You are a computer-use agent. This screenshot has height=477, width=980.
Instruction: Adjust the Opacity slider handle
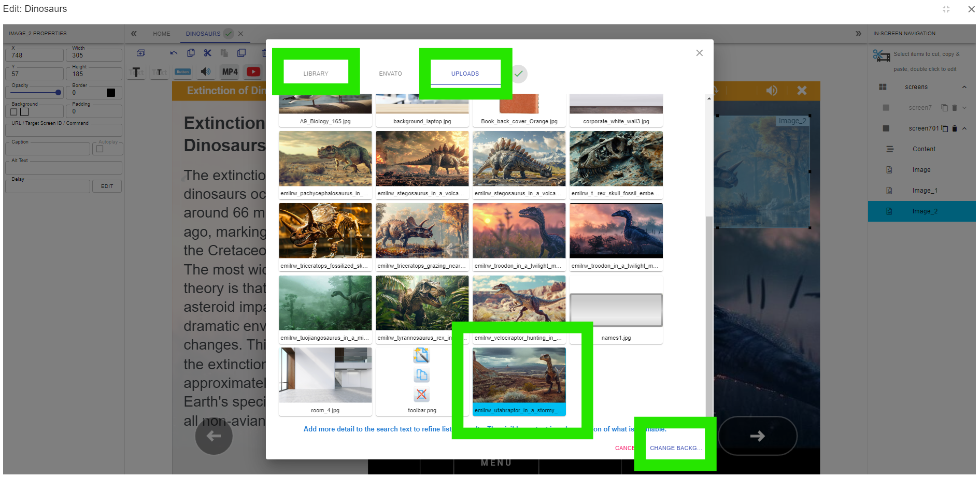coord(58,93)
